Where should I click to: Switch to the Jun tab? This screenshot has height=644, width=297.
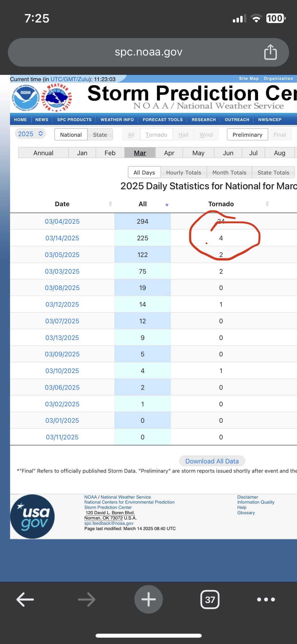point(228,153)
